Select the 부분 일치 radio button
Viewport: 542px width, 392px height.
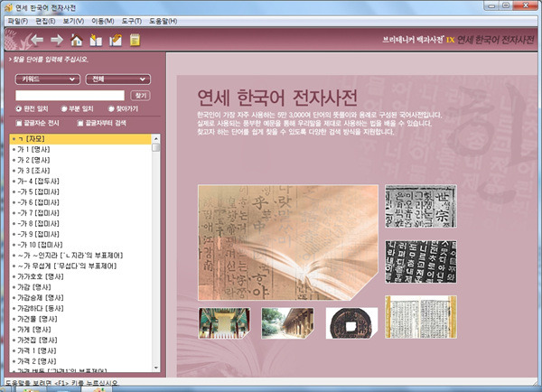click(64, 108)
